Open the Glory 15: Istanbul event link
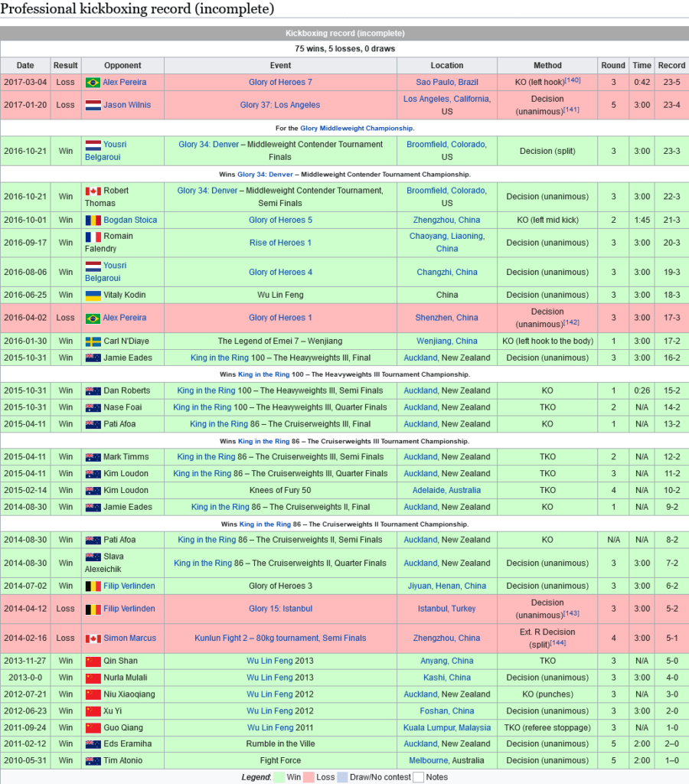The height and width of the screenshot is (784, 689). 280,609
